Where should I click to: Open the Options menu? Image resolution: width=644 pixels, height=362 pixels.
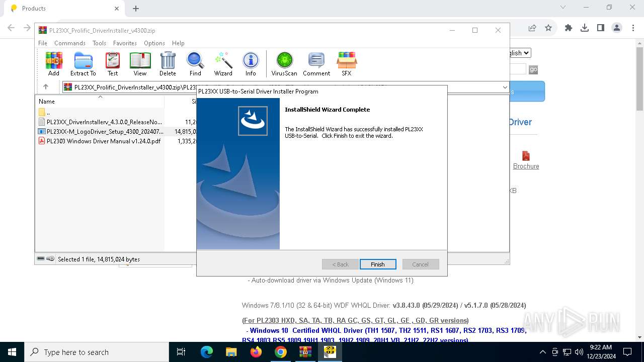pos(154,43)
